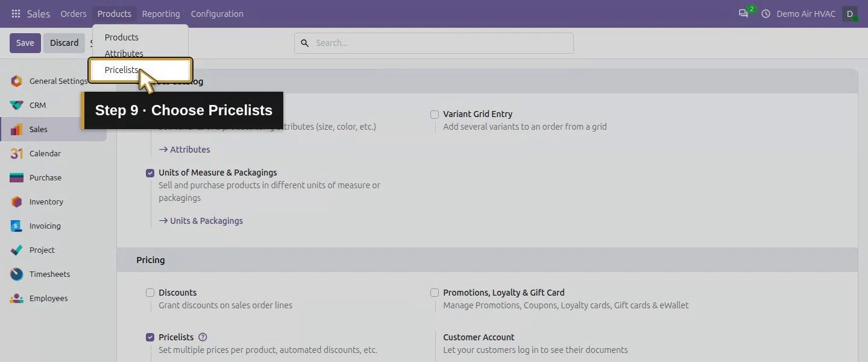Viewport: 868px width, 362px height.
Task: Open the Orders menu
Action: 74,14
